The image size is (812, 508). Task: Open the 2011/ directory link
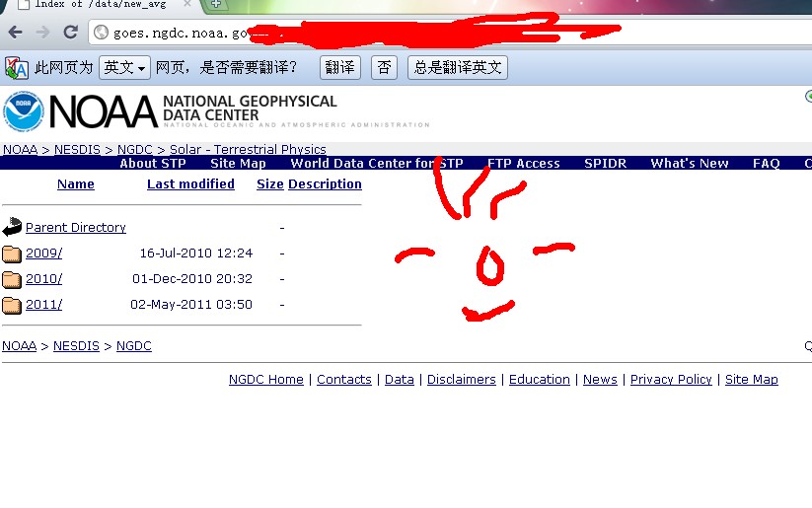[x=44, y=305]
